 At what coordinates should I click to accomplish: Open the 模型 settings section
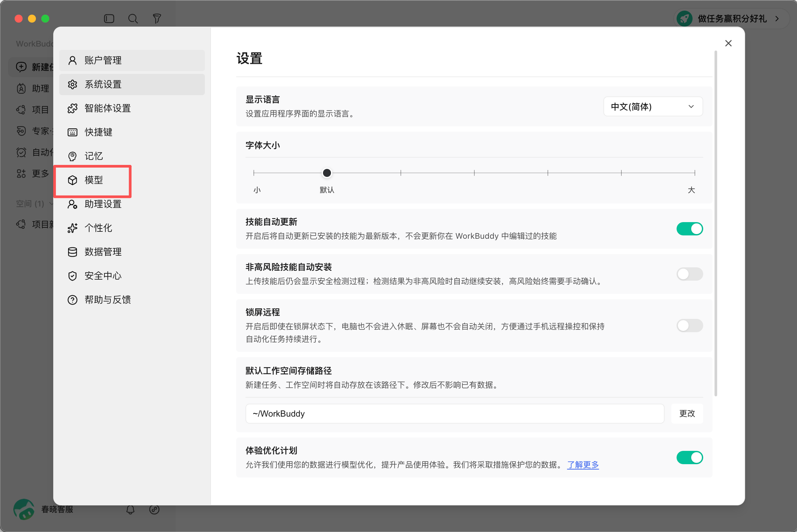132,180
